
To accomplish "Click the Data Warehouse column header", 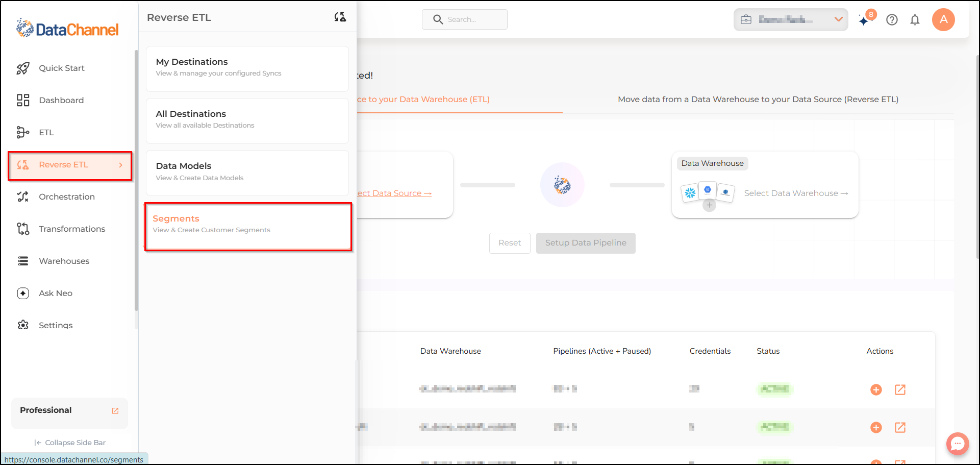I will click(450, 351).
